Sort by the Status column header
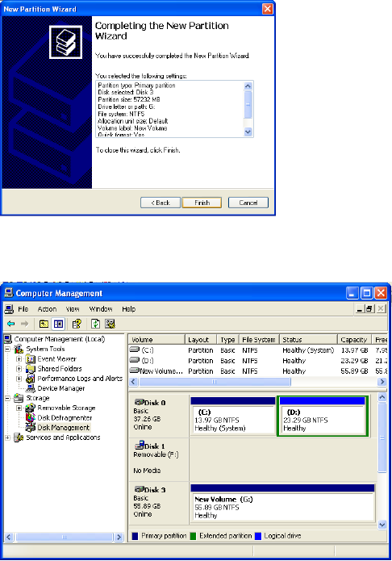This screenshot has height=561, width=392. click(308, 340)
